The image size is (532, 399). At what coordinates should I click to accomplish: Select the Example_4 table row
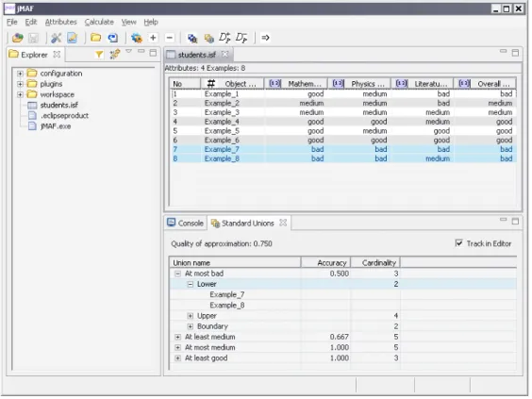[343, 122]
